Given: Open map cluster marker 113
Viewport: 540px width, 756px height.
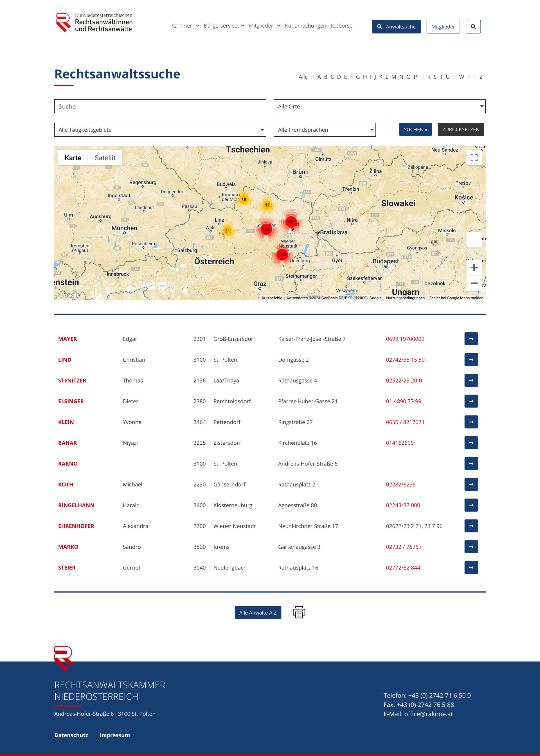Looking at the screenshot, I should 282,255.
